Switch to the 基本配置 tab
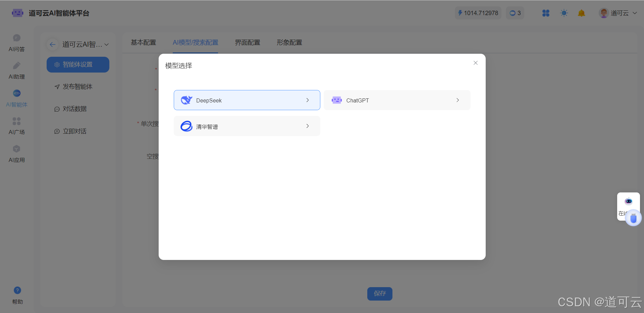The width and height of the screenshot is (644, 313). [x=143, y=43]
